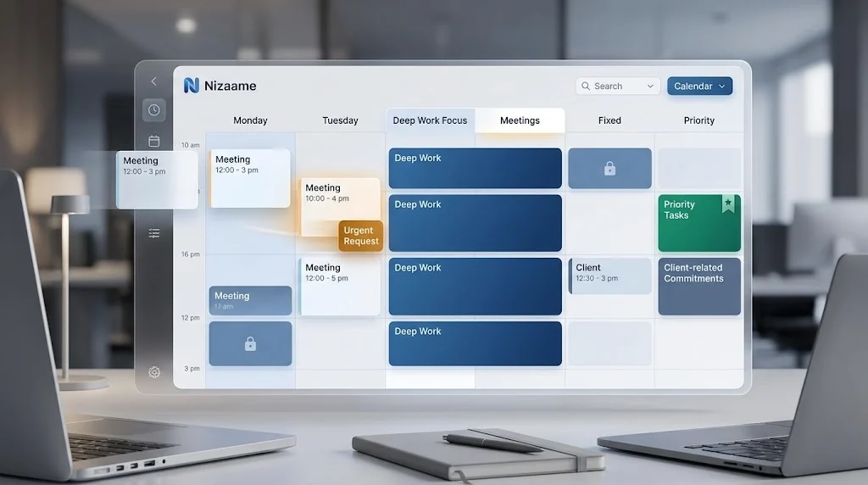Click the 12 pm time label
Screen dimensions: 868x485
[x=191, y=318]
